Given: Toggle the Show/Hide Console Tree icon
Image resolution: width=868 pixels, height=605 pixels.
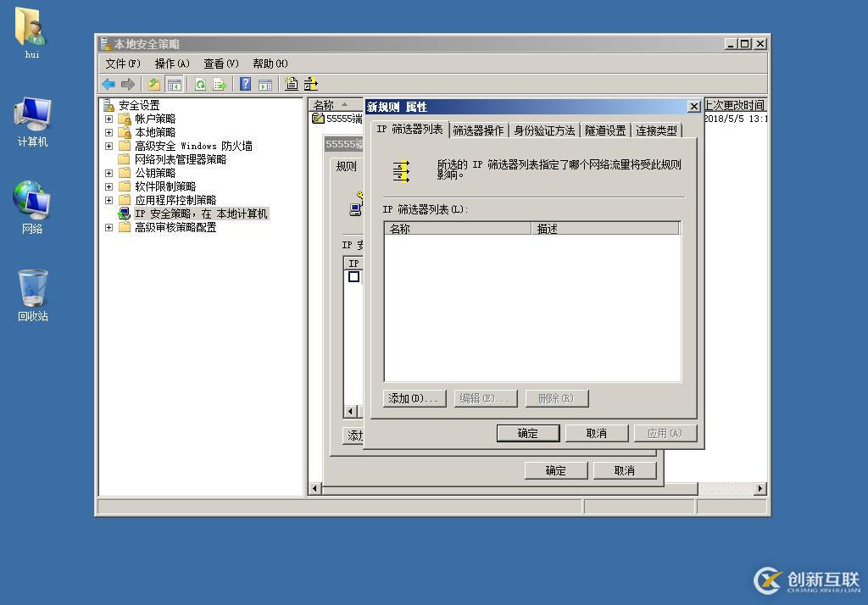Looking at the screenshot, I should click(x=174, y=84).
